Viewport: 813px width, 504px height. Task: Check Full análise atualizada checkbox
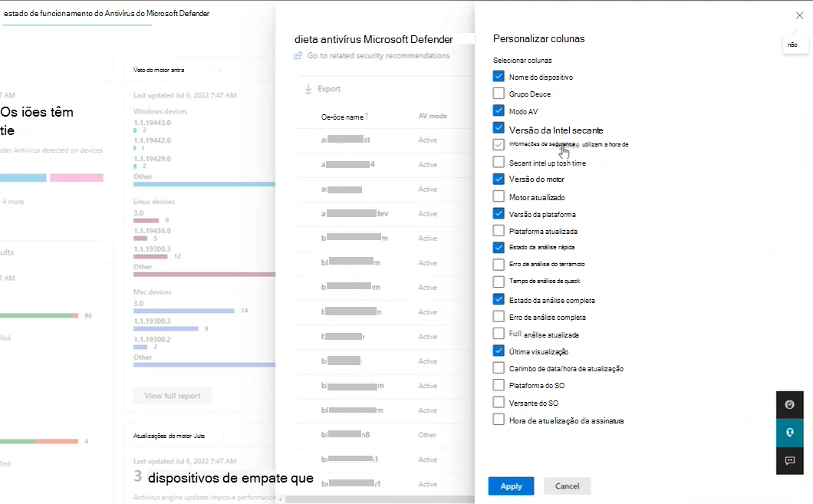pyautogui.click(x=499, y=333)
